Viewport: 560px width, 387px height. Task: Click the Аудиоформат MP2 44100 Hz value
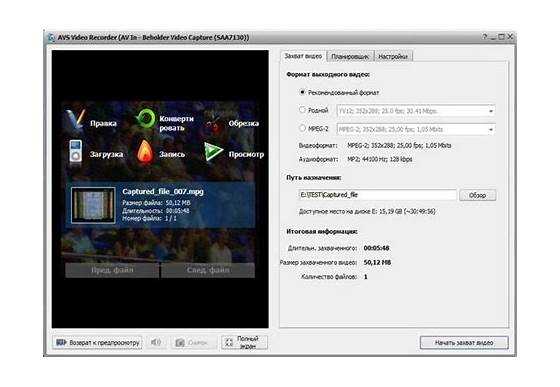[x=380, y=159]
